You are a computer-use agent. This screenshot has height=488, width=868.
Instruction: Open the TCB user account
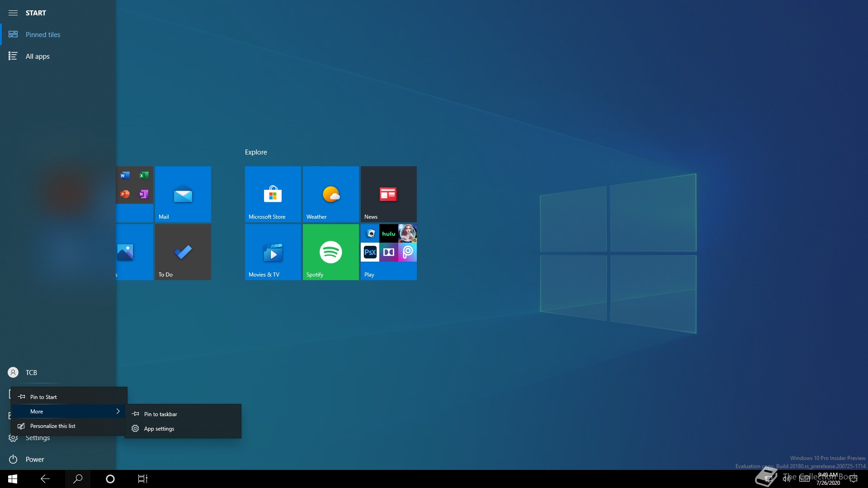coord(58,372)
